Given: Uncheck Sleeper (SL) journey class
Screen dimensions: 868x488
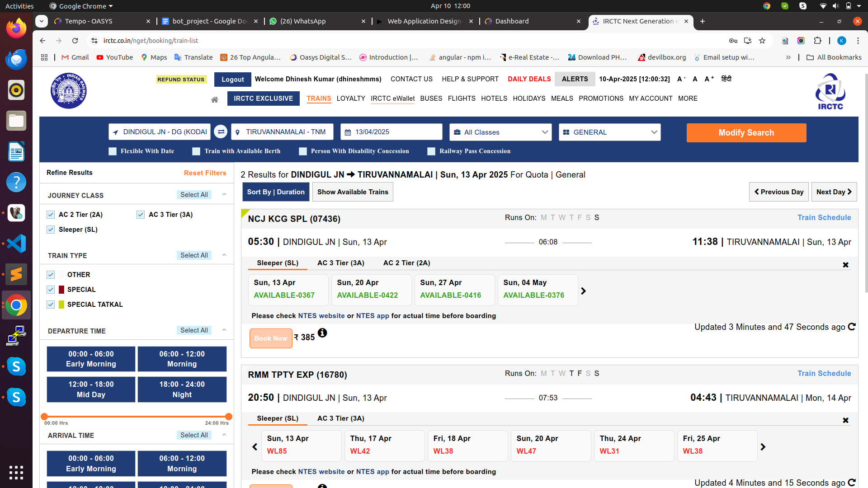Looking at the screenshot, I should tap(51, 230).
